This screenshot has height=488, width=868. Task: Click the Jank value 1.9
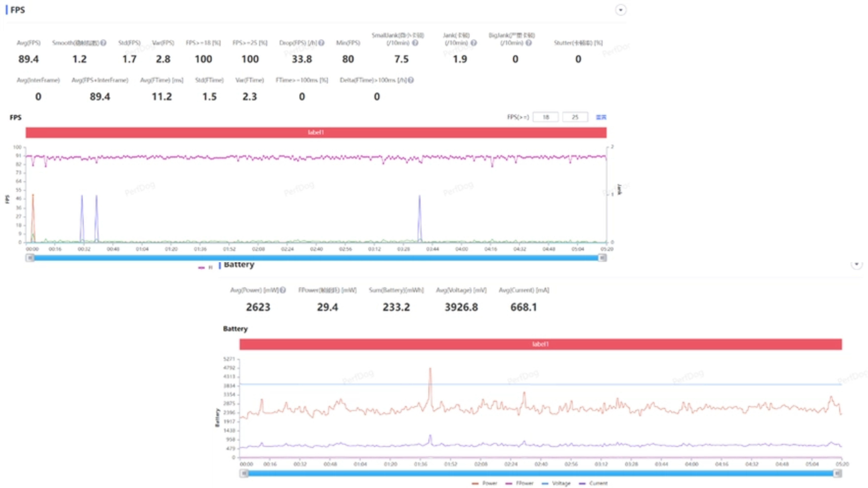(460, 59)
